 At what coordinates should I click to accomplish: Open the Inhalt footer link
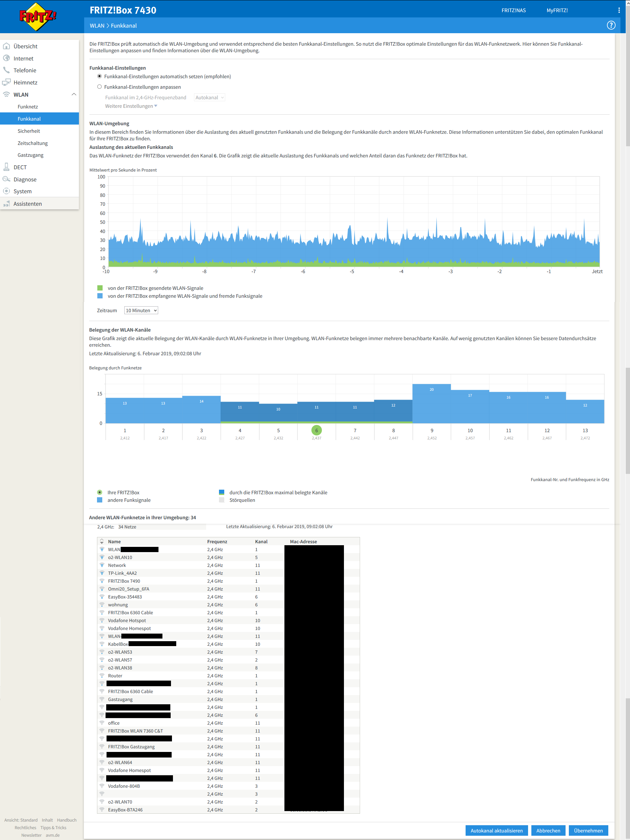coord(47,820)
